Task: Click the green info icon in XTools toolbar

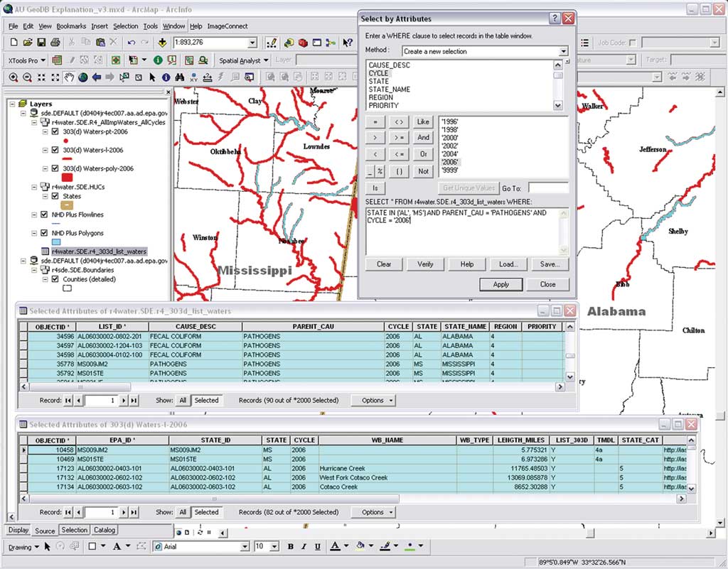Action: coord(159,60)
